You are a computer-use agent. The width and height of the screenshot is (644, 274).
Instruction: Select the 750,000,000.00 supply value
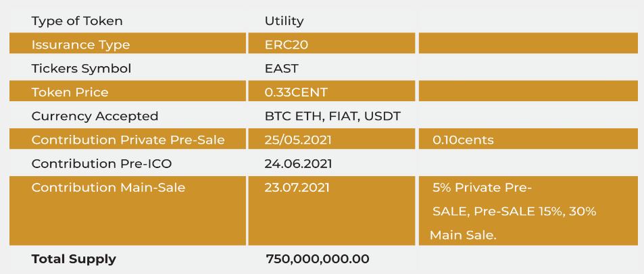[318, 259]
